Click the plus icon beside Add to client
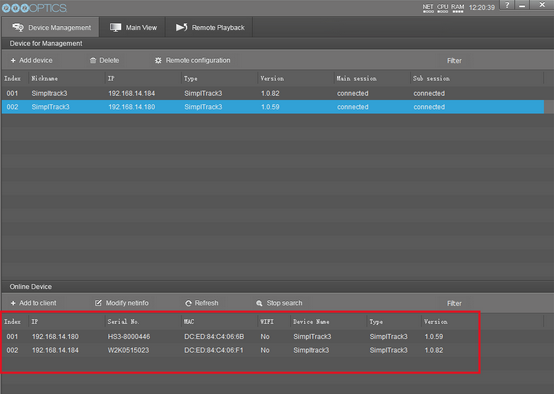 click(x=13, y=303)
